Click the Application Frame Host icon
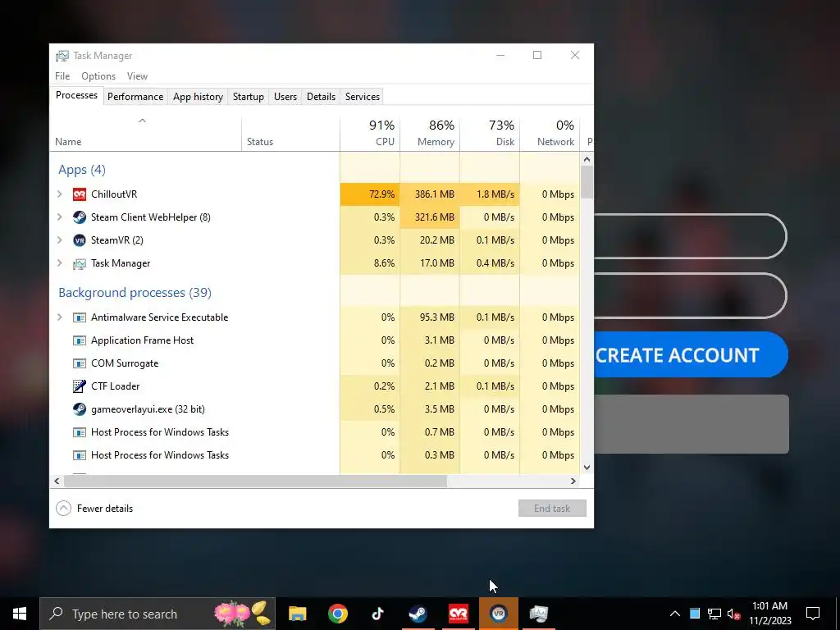 point(80,340)
